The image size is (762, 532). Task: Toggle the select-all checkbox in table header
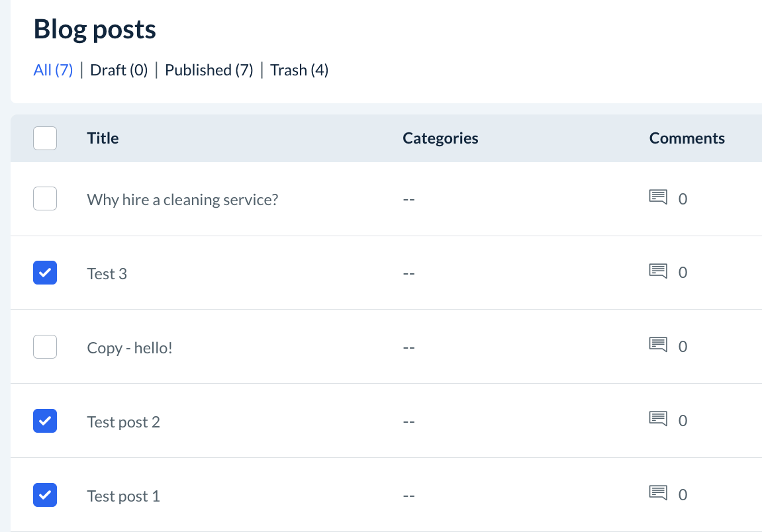point(45,138)
